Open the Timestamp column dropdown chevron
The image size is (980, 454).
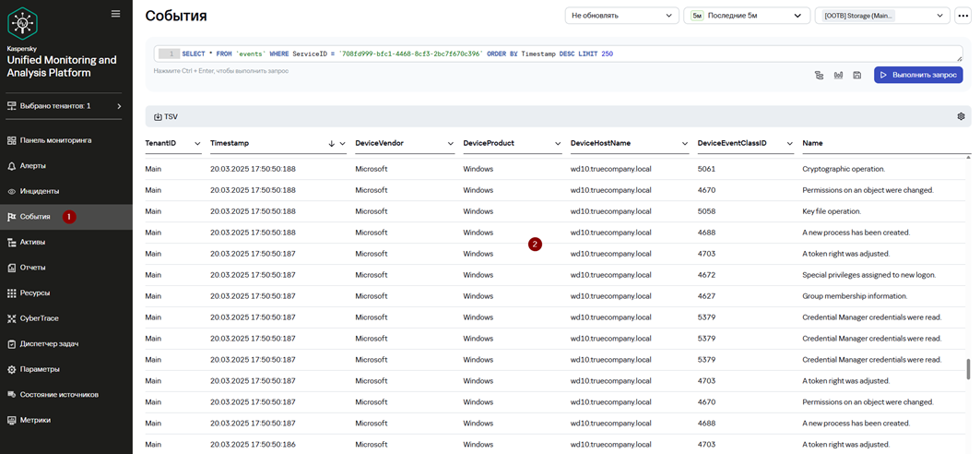pyautogui.click(x=343, y=143)
